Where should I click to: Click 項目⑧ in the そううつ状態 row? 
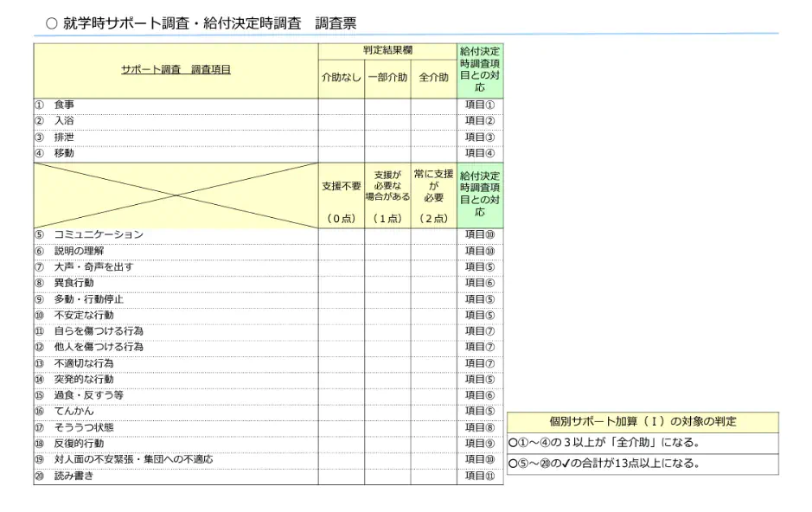[480, 427]
